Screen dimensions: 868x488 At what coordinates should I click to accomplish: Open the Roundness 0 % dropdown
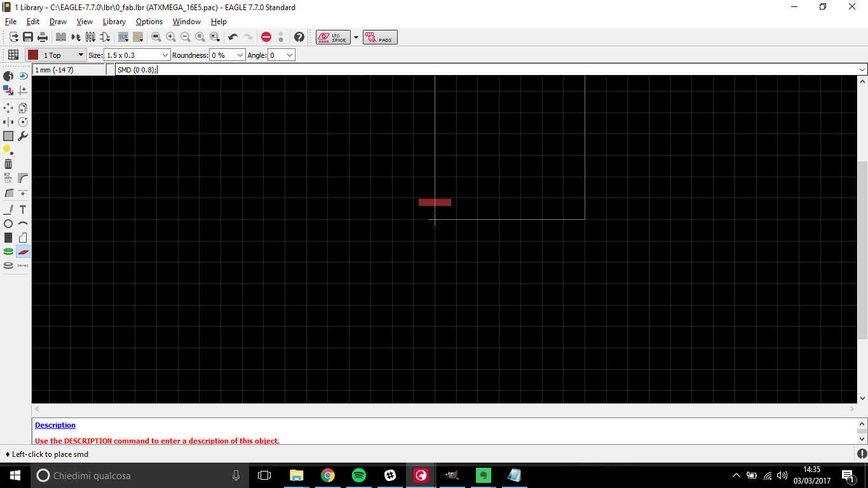pos(227,55)
